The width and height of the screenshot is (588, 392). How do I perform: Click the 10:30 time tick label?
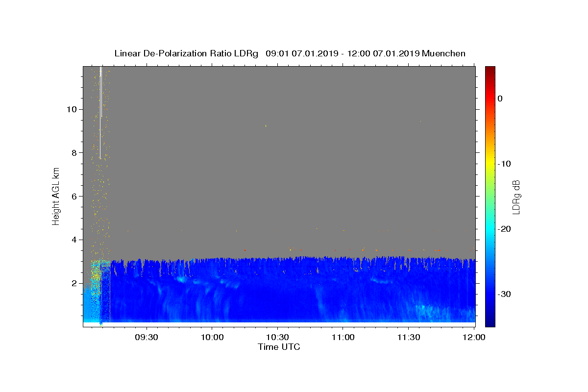coord(277,338)
